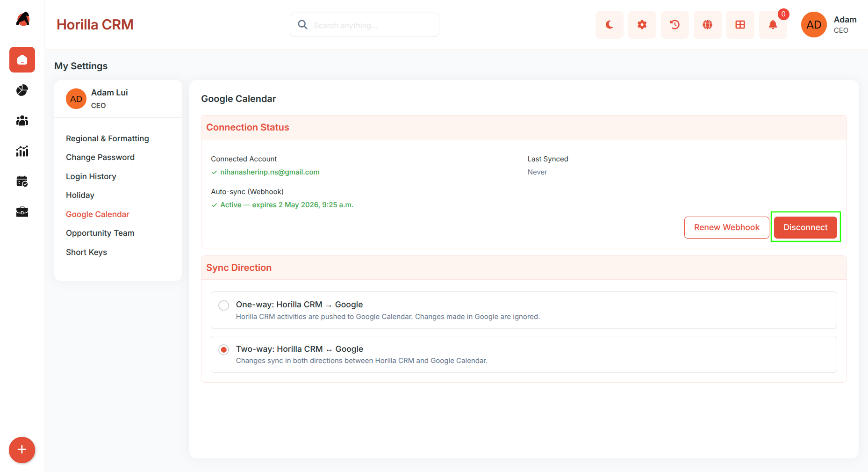Click the Sync Direction heading
Screen dimensions: 868x472
239,268
